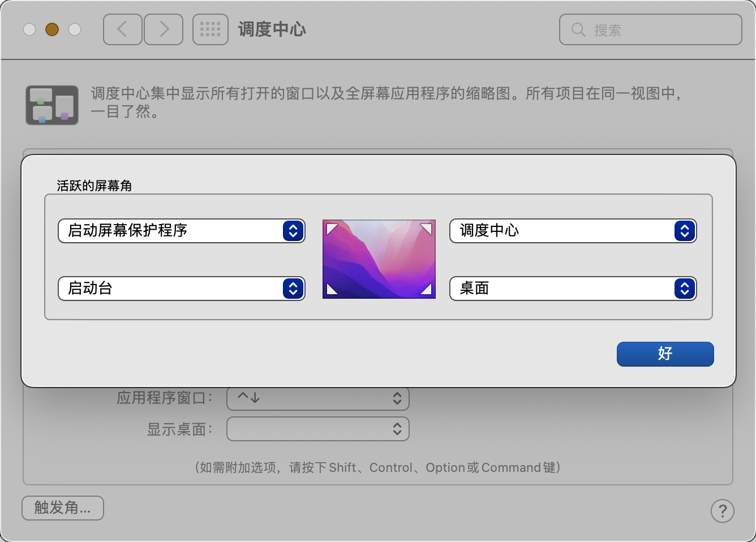Open the 调度中心 corner dropdown
756x542 pixels.
573,231
